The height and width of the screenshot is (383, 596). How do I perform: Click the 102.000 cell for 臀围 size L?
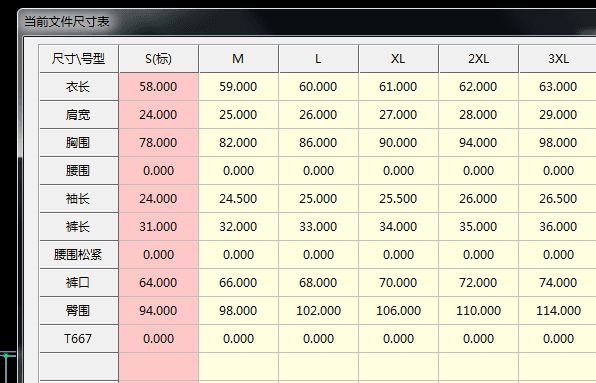319,311
